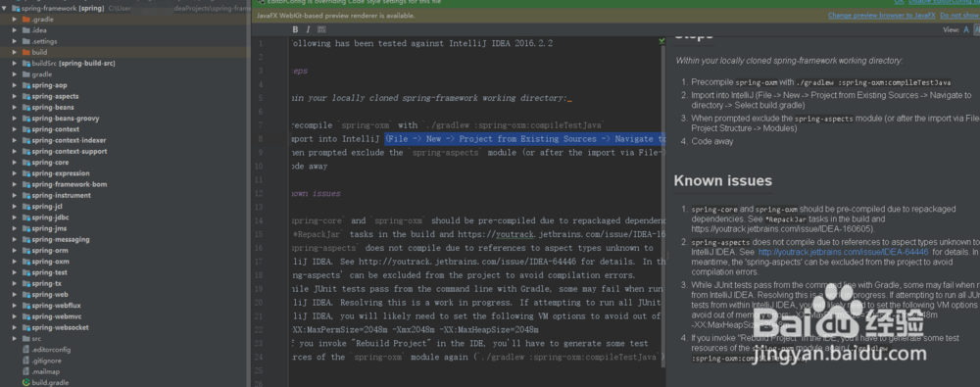The height and width of the screenshot is (387, 980).
Task: Select spring-framework-bom in project tree
Action: pos(70,184)
